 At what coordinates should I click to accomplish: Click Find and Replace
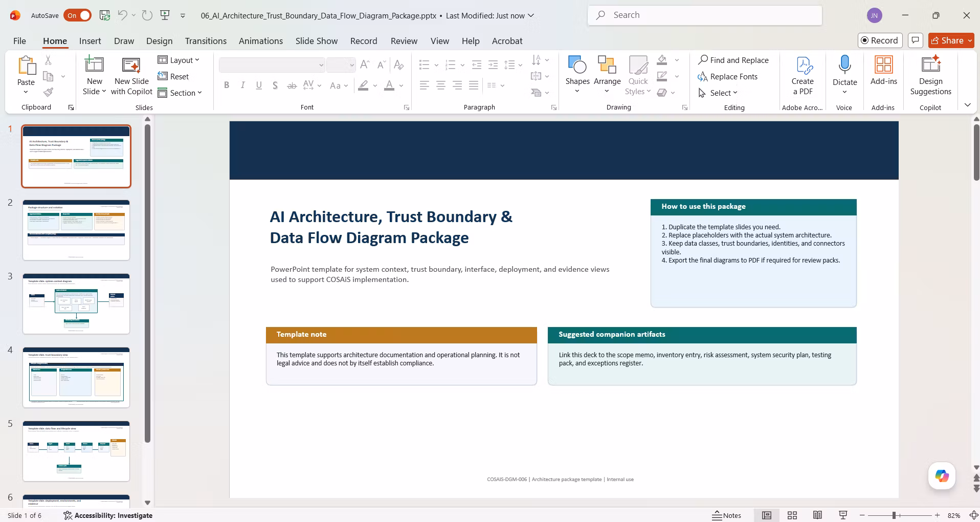733,60
